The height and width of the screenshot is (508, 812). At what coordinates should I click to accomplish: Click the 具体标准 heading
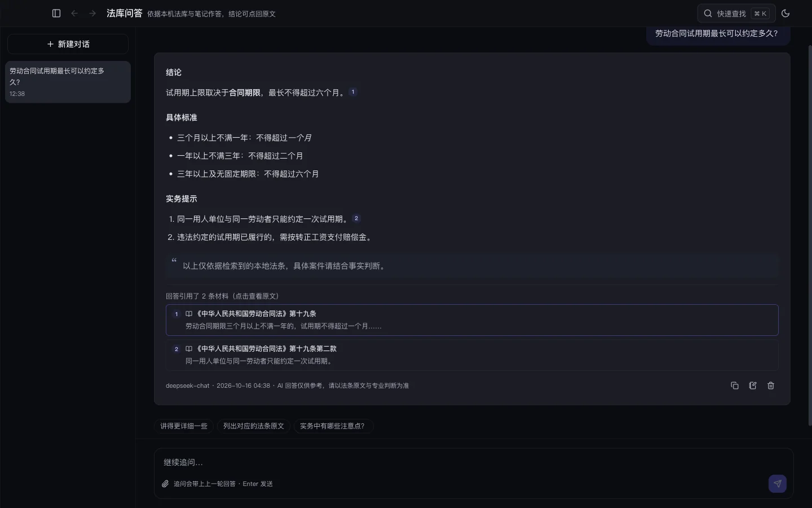(182, 117)
